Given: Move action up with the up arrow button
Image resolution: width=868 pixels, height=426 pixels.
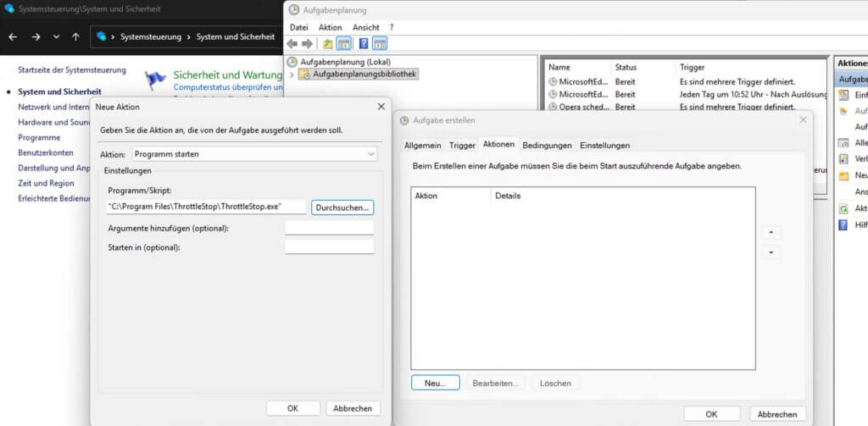Looking at the screenshot, I should pos(771,232).
